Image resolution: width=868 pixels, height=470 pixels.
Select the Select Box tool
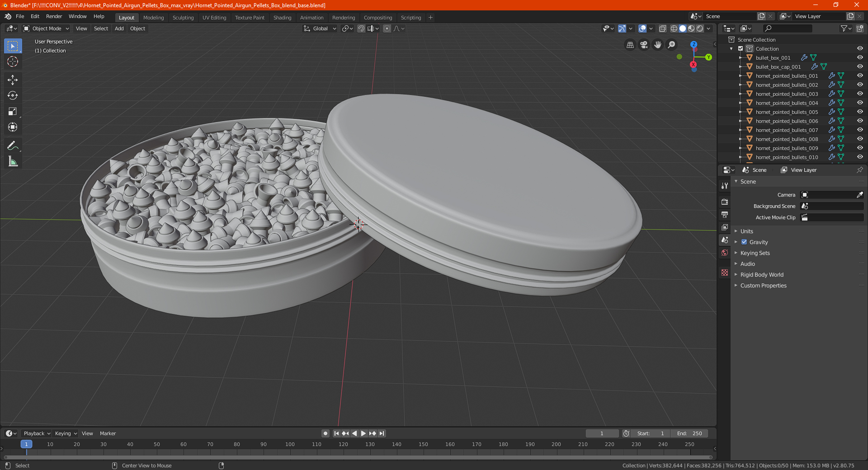tap(13, 46)
